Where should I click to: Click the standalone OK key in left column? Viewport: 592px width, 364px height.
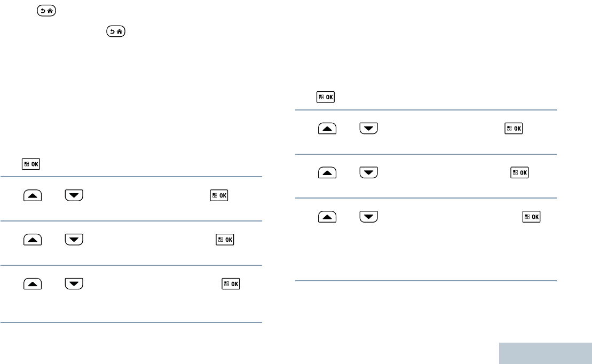32,164
